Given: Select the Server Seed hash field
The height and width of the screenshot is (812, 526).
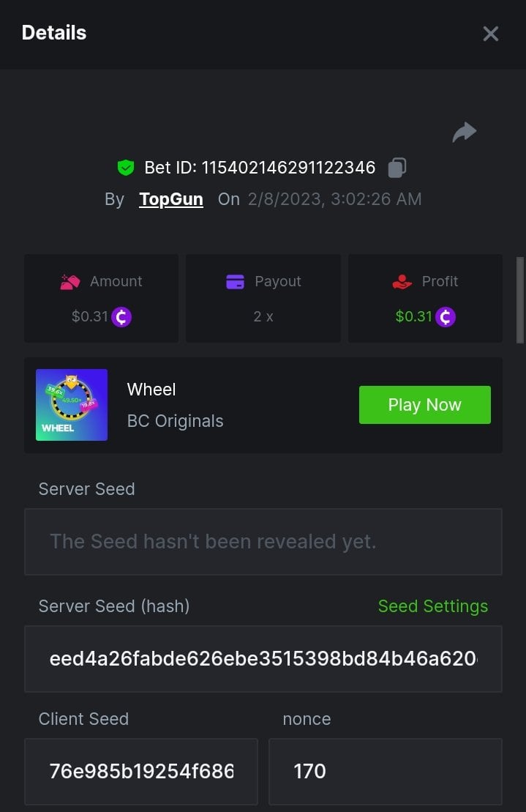Looking at the screenshot, I should click(263, 659).
